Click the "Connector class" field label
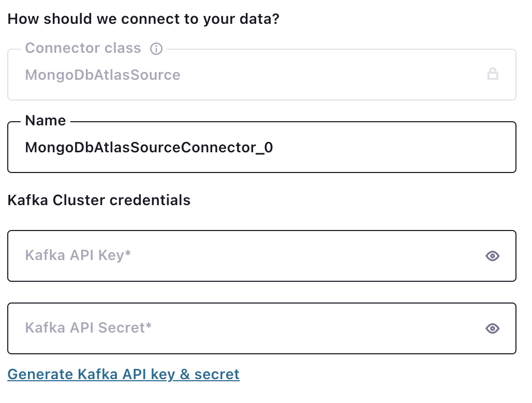Screen dimensions: 532x403 click(x=83, y=48)
